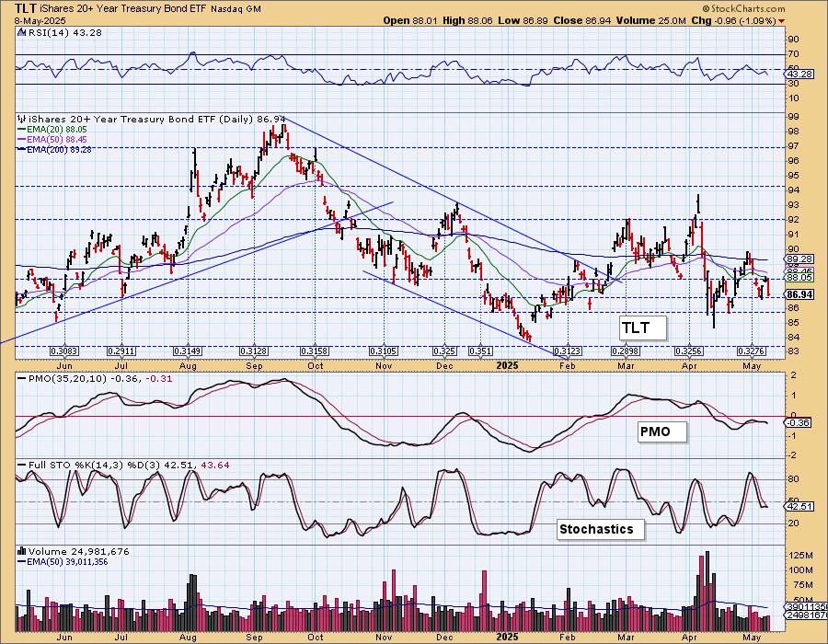
Task: Click the 0.3083 value label above Jun
Action: point(63,351)
